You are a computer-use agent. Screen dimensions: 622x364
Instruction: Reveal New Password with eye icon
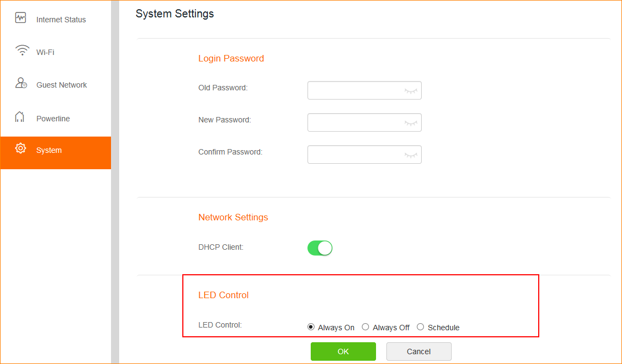click(x=411, y=123)
